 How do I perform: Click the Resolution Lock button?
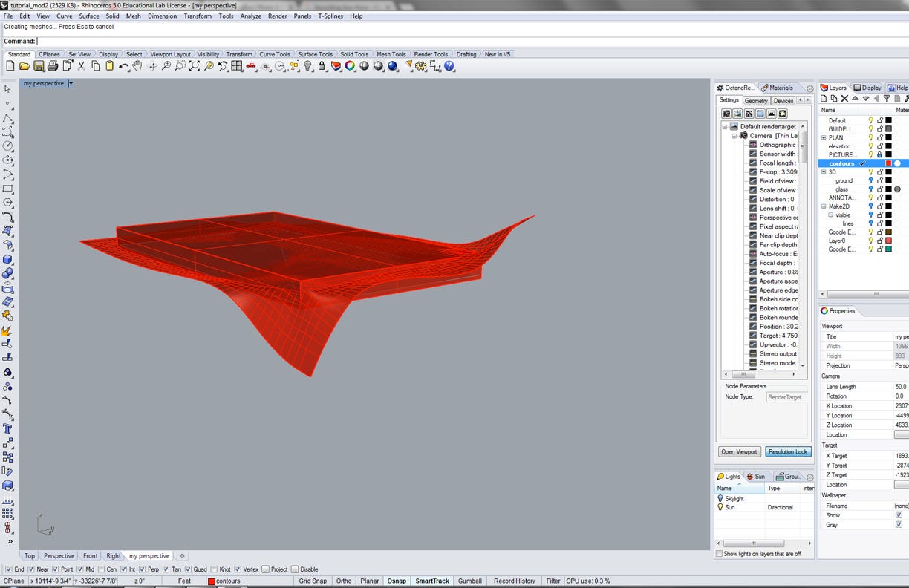[788, 451]
